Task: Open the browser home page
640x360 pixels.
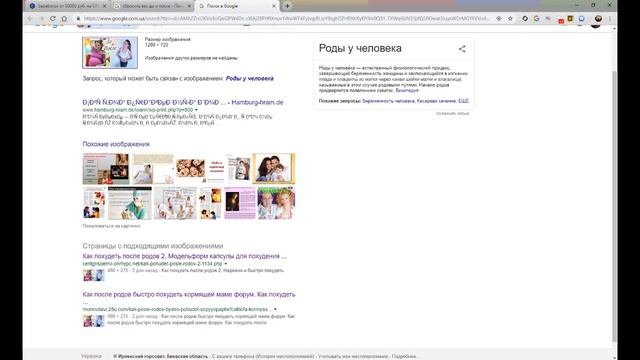Action: coord(64,18)
